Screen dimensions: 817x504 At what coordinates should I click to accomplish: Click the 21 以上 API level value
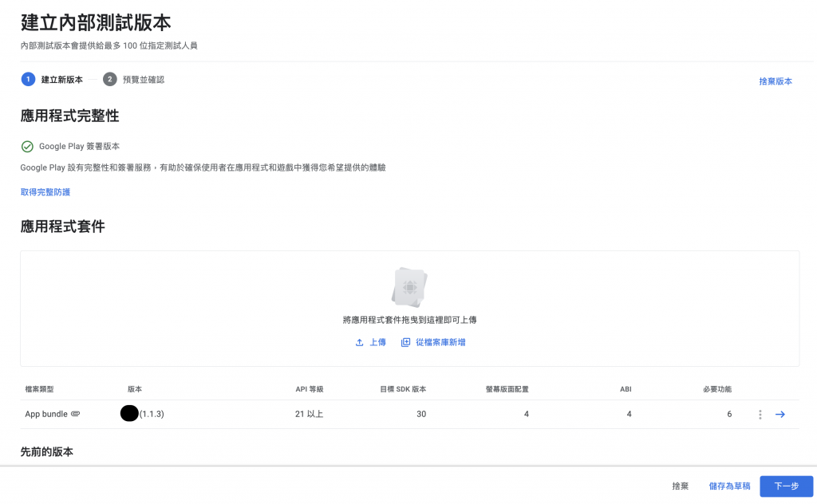pyautogui.click(x=309, y=415)
